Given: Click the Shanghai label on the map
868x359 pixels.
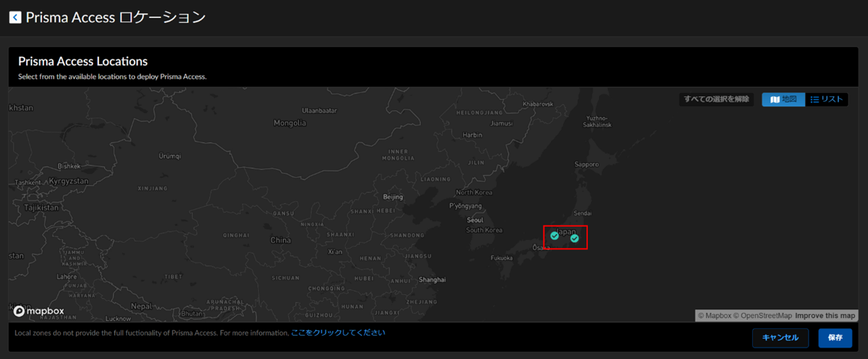Looking at the screenshot, I should [x=432, y=280].
